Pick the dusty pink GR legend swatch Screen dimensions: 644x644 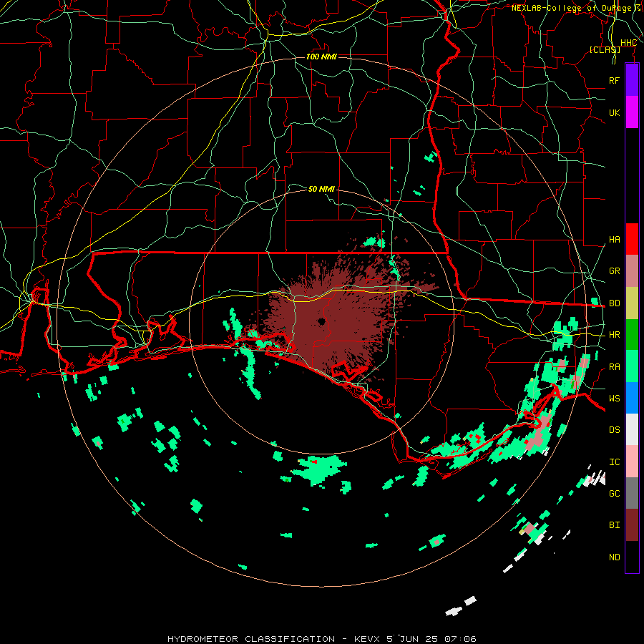pyautogui.click(x=632, y=270)
